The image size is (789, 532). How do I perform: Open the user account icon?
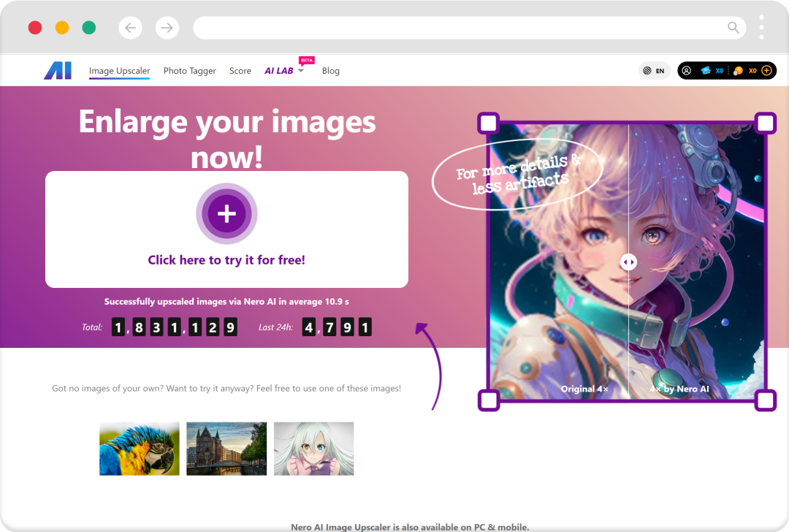pos(686,71)
